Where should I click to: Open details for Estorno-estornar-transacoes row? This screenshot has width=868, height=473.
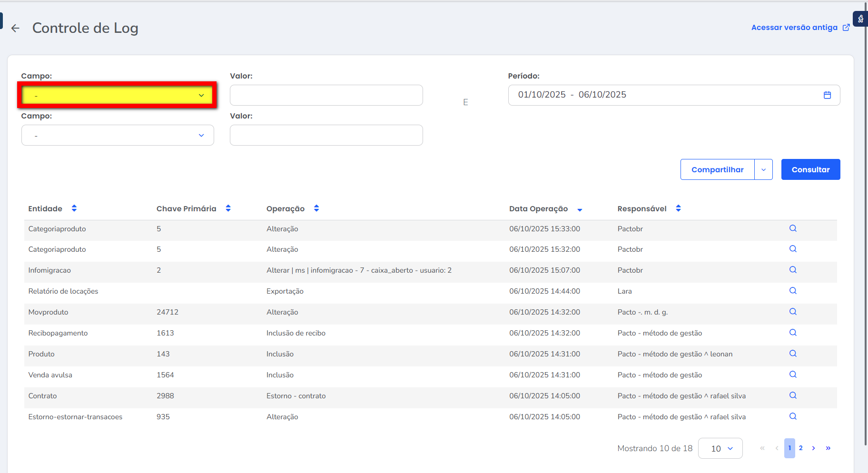click(793, 416)
